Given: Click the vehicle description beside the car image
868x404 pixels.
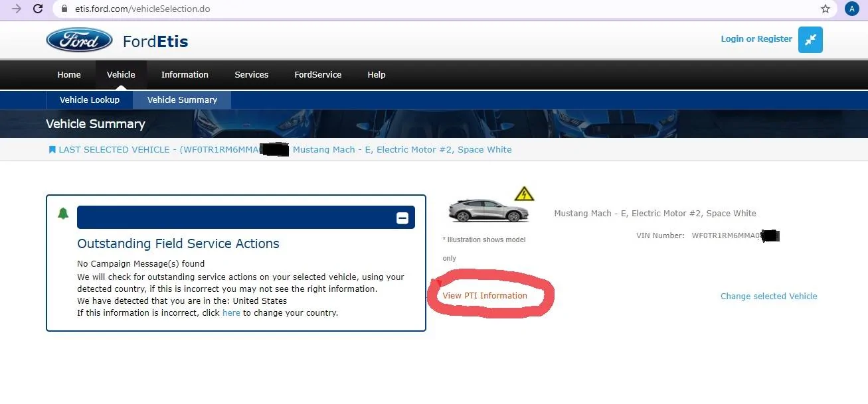Looking at the screenshot, I should (x=655, y=213).
